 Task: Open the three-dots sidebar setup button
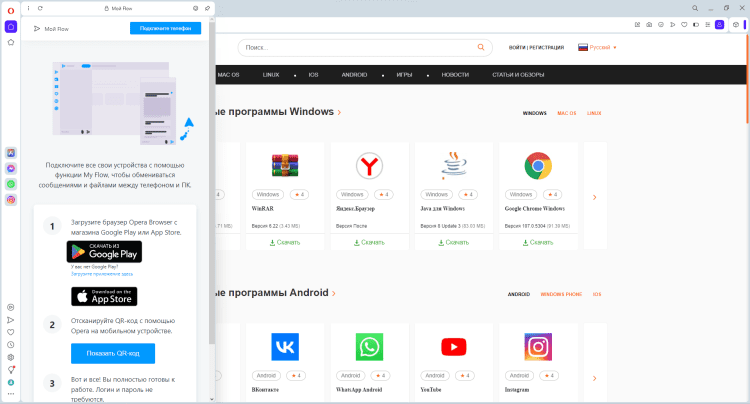11,394
